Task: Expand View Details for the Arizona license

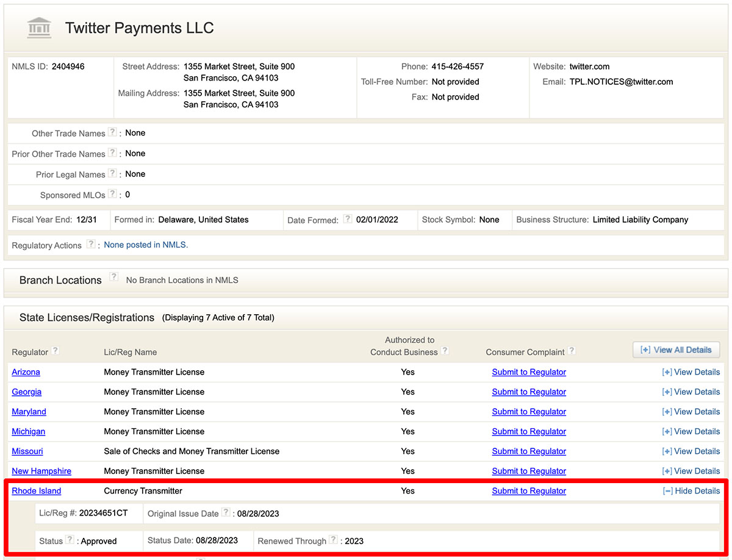Action: (x=691, y=372)
